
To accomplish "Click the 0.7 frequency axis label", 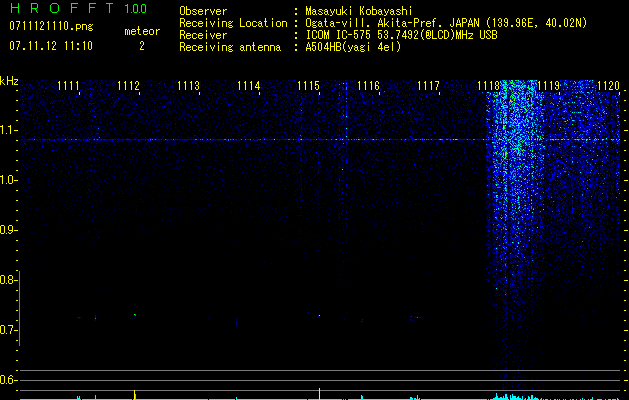I will point(7,330).
